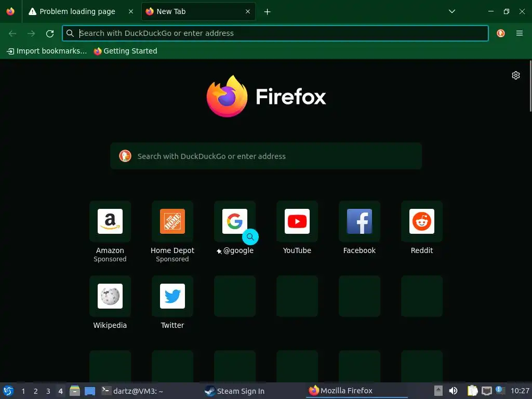Image resolution: width=532 pixels, height=399 pixels.
Task: Click the taskbar clock showing 10:27
Action: pyautogui.click(x=520, y=391)
